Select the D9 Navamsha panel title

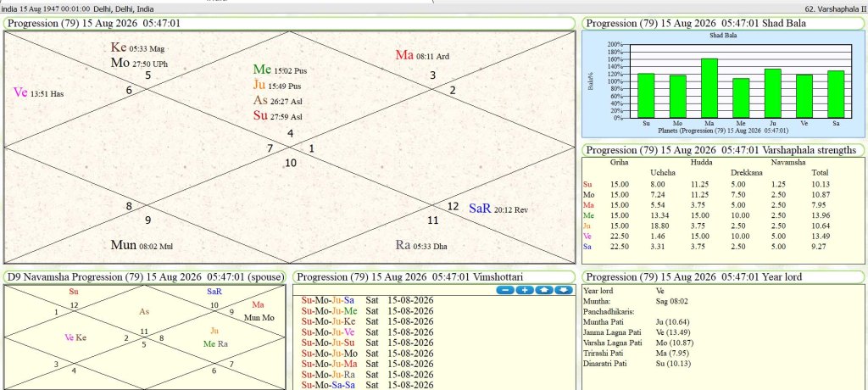coord(145,276)
